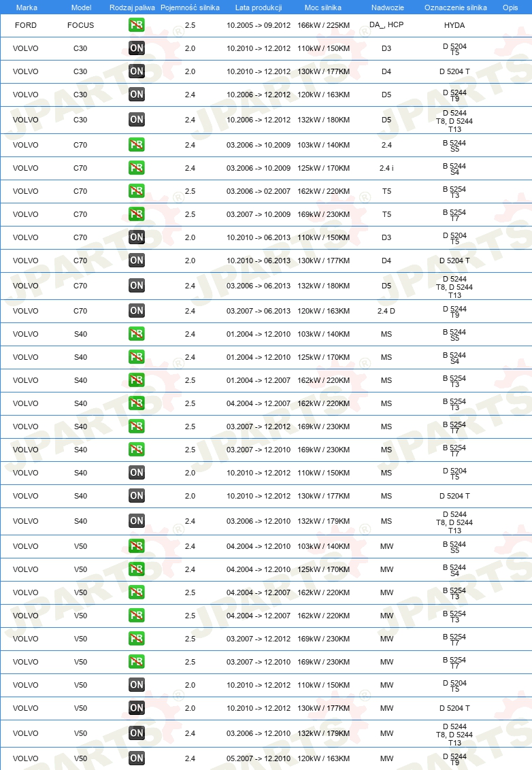This screenshot has width=532, height=770.
Task: Click the diesel ON icon for Volvo C30 132kW/180KM
Action: 137,119
